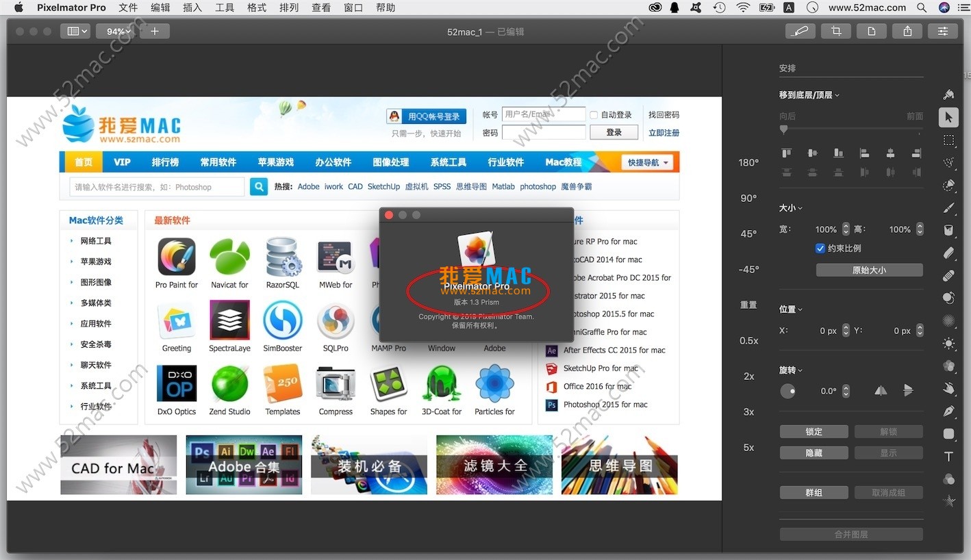Open the 编辑 menu
The image size is (971, 560).
pos(160,8)
